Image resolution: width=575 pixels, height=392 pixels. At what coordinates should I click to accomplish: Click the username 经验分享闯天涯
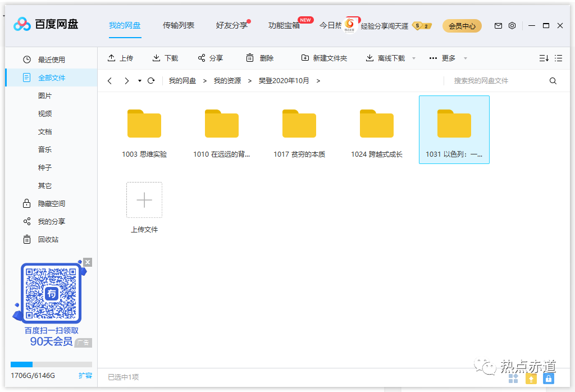(x=384, y=26)
